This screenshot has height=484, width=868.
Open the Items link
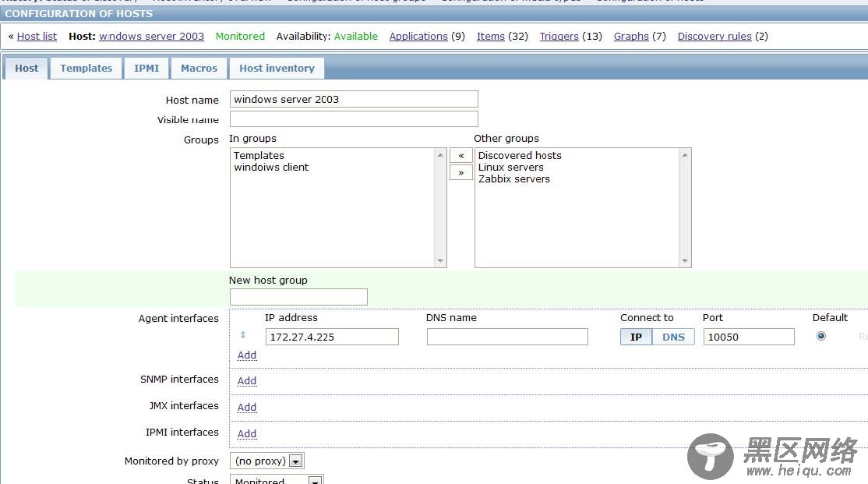tap(490, 36)
